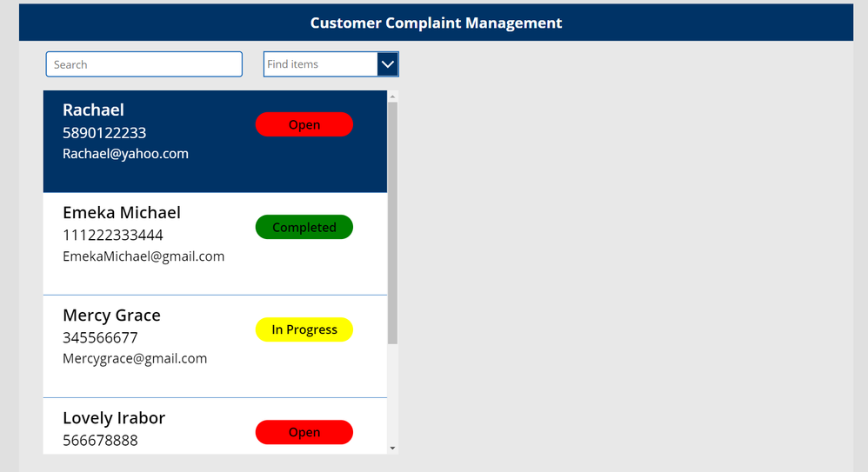This screenshot has width=868, height=472.
Task: Open the Find items dropdown arrow
Action: pyautogui.click(x=388, y=64)
